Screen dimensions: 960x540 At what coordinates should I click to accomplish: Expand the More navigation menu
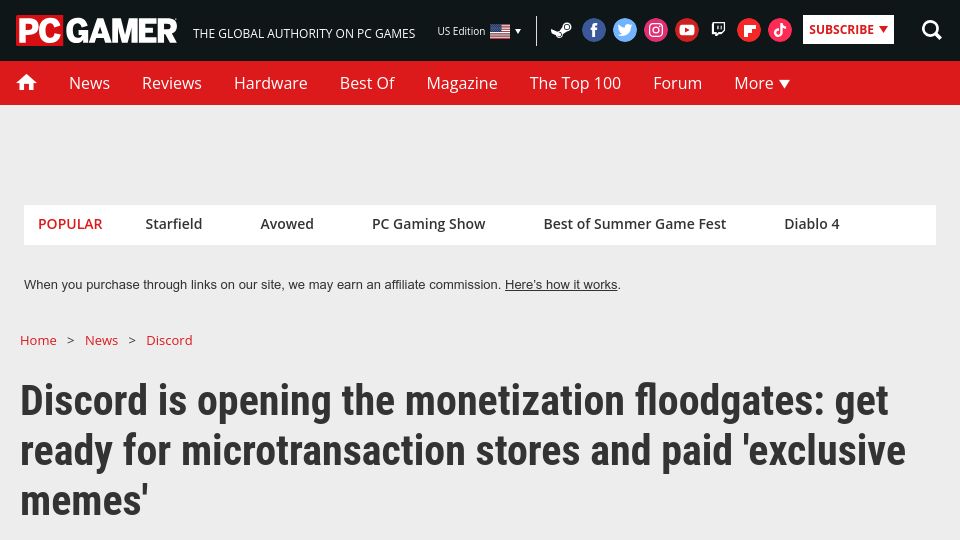762,83
